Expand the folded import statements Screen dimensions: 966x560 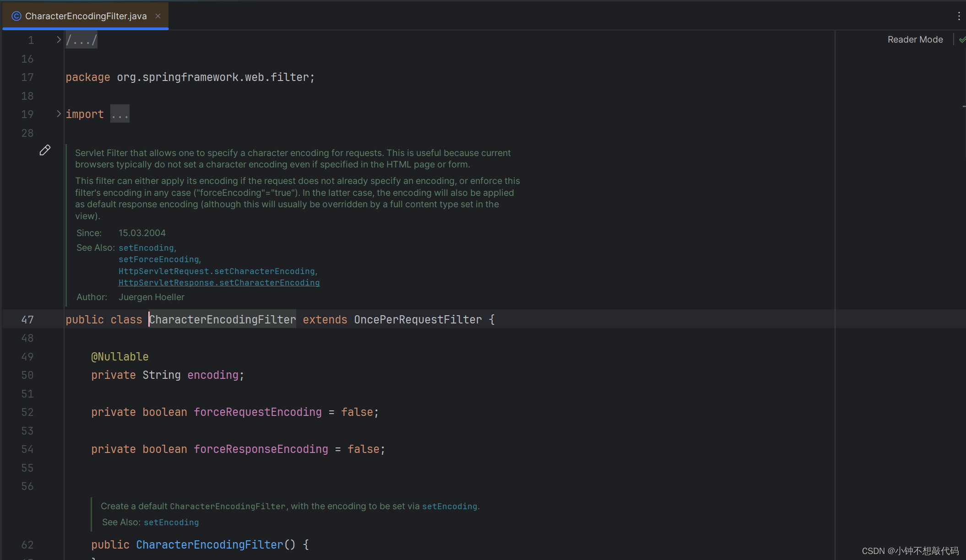point(59,113)
